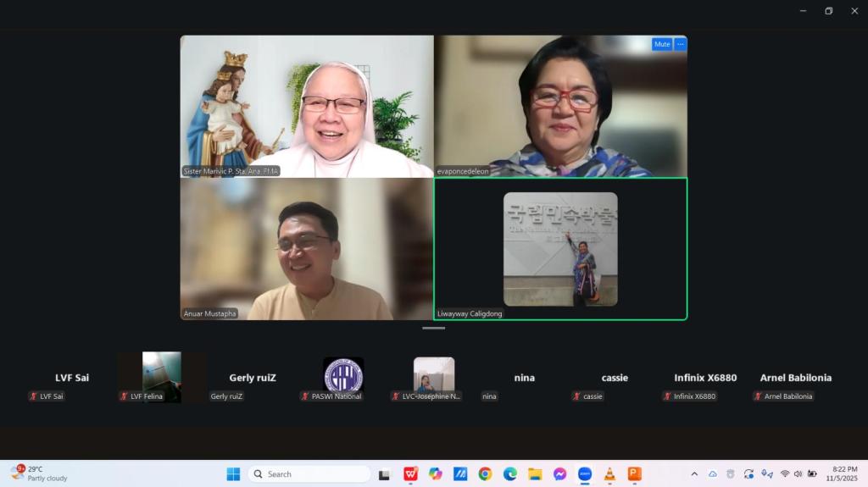Open Microsoft Edge in the taskbar

(509, 474)
